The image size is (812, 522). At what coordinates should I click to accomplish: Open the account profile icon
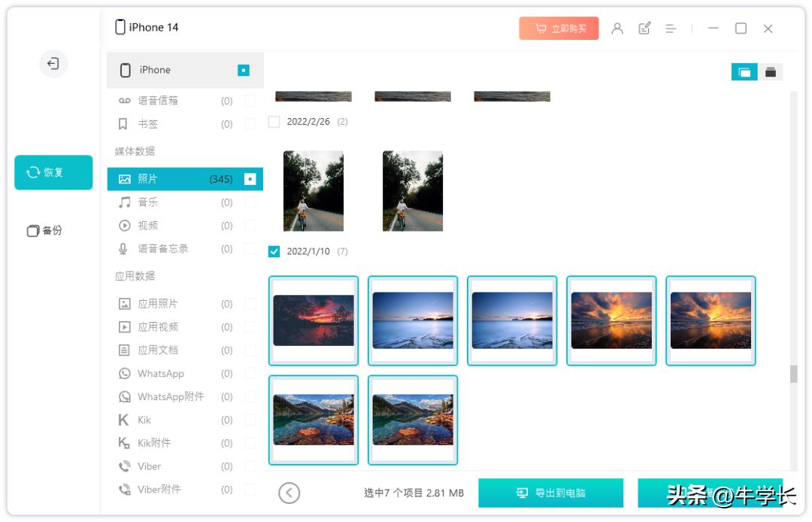tap(618, 28)
